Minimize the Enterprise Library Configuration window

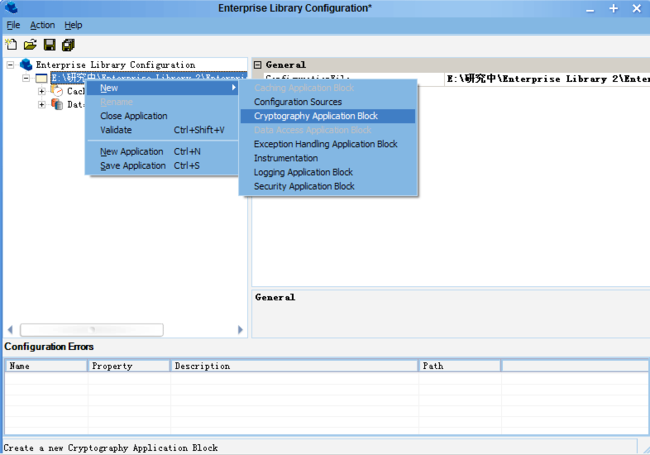(x=590, y=8)
